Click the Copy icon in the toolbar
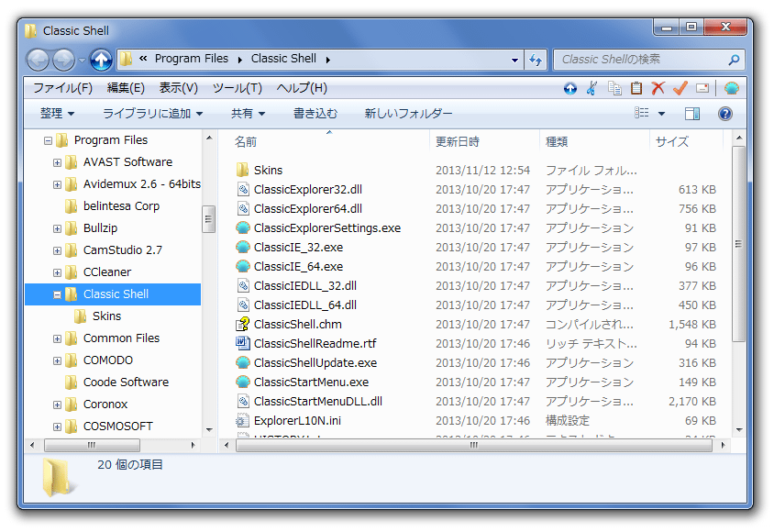Screen dimensions: 774x532 tap(614, 88)
